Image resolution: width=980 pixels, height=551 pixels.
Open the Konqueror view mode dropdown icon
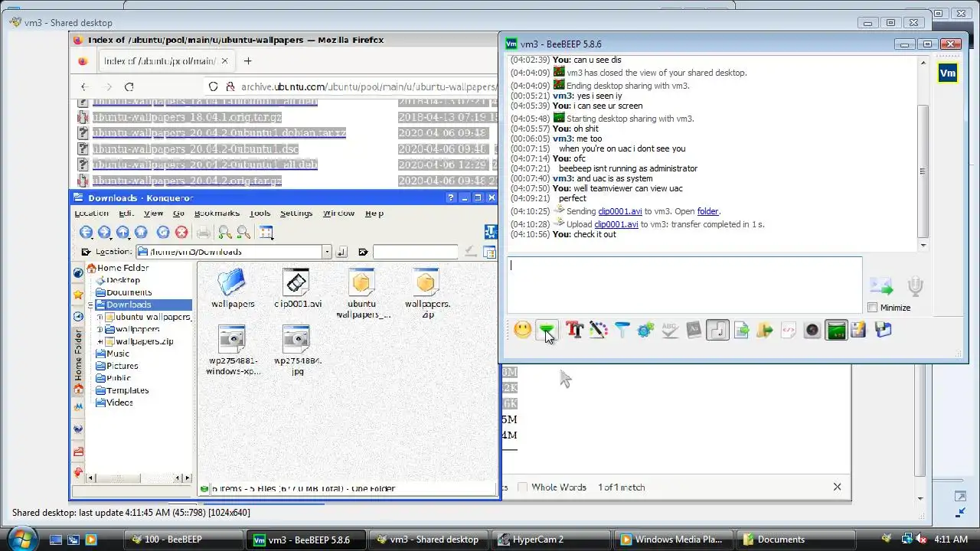[266, 233]
